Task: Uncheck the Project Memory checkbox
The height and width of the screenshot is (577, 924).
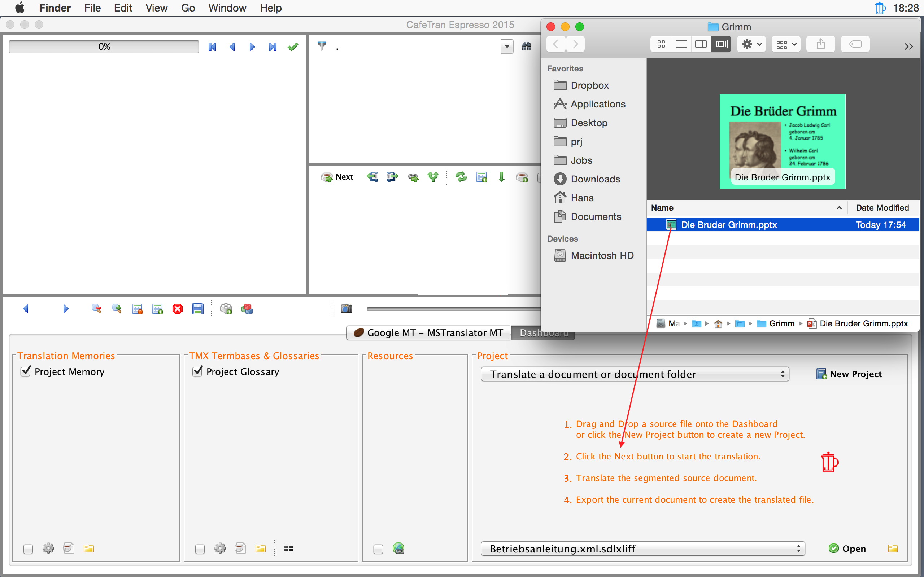Action: coord(26,371)
